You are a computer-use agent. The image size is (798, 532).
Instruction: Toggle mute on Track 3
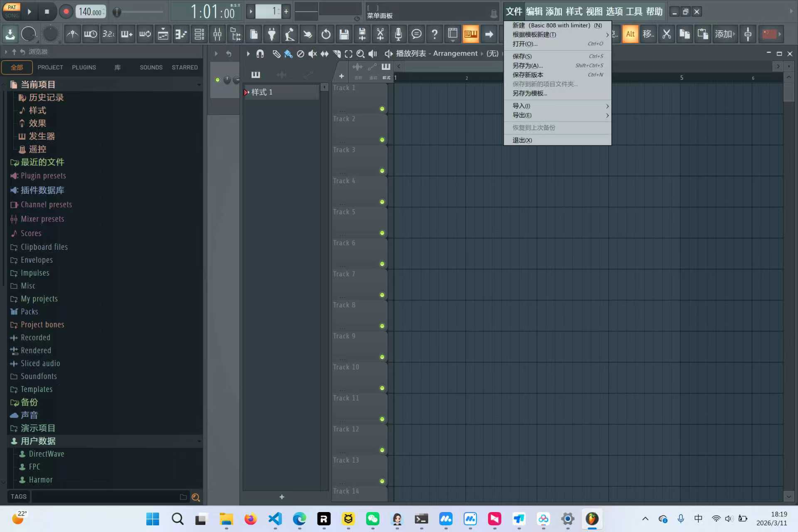coord(382,170)
